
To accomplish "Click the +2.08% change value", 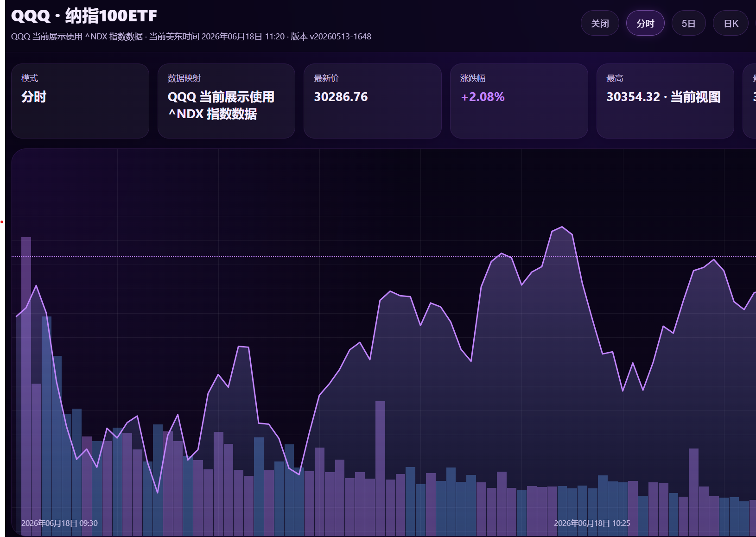I will coord(483,97).
